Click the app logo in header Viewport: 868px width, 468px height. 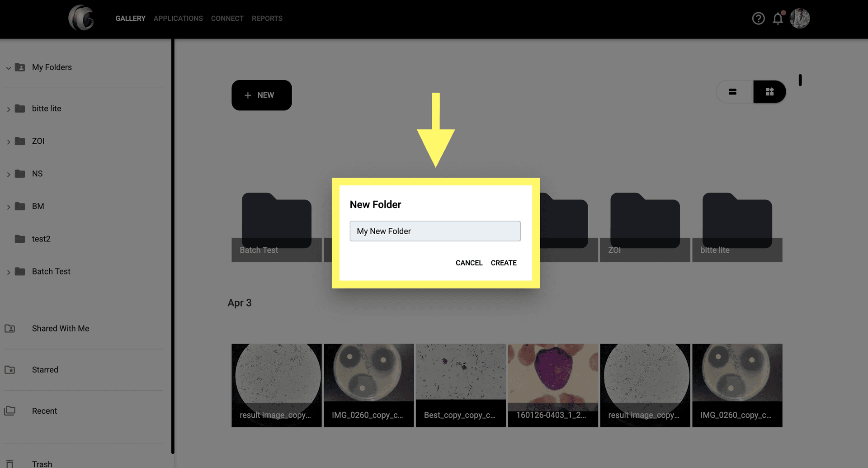coord(81,18)
